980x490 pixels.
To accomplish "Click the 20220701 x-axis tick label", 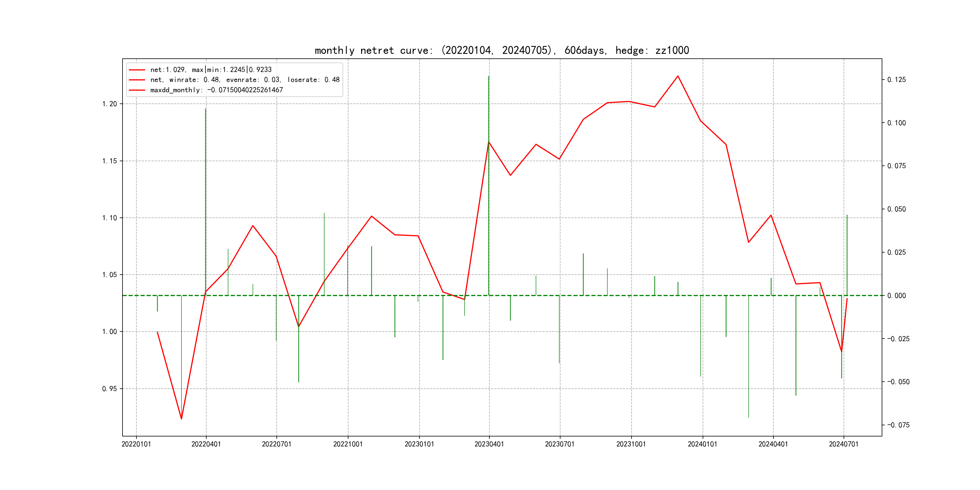I will (276, 444).
